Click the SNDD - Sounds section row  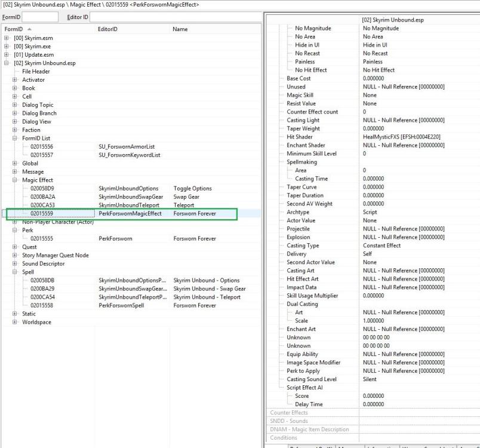pos(374,421)
